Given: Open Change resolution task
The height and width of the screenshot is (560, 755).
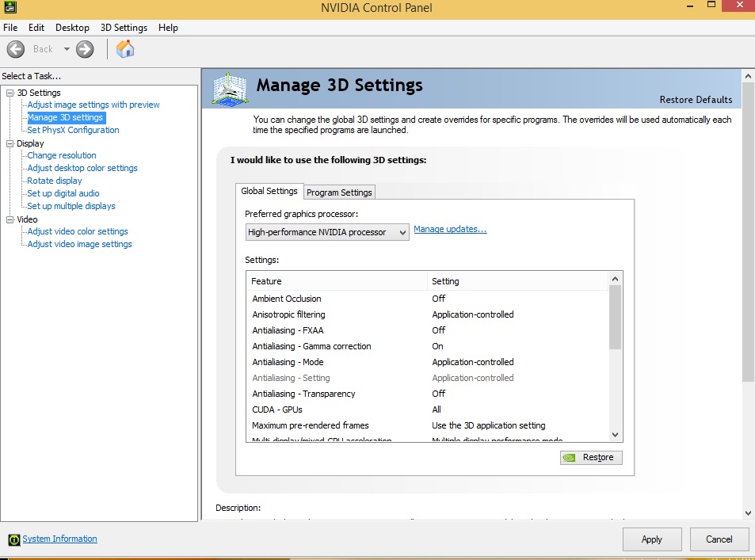Looking at the screenshot, I should pos(62,155).
